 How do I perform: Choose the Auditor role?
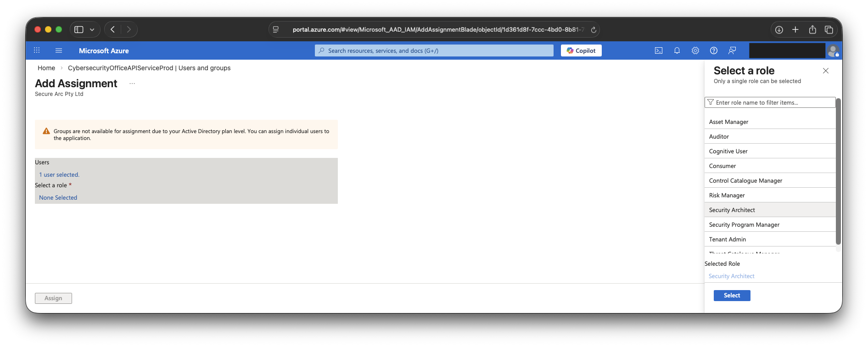(719, 137)
